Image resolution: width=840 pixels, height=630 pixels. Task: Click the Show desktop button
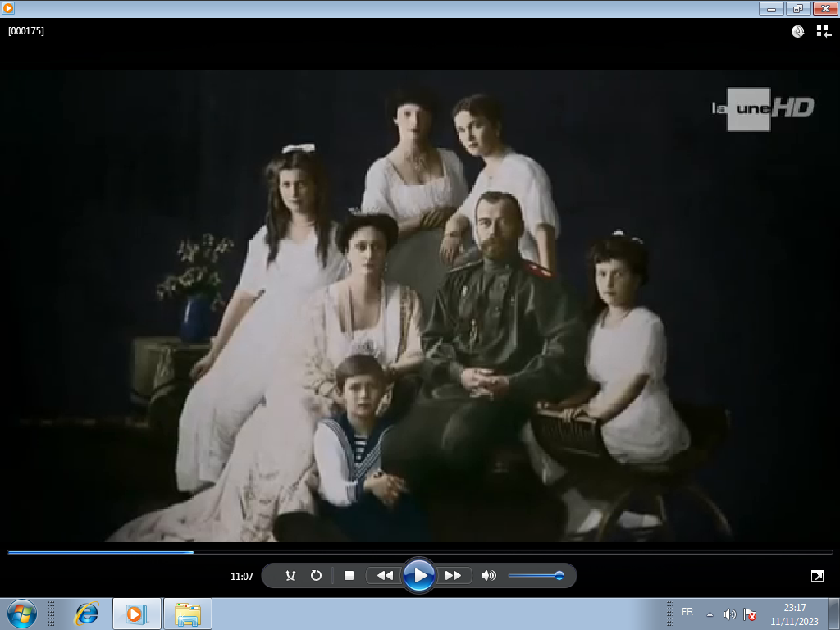(x=833, y=614)
